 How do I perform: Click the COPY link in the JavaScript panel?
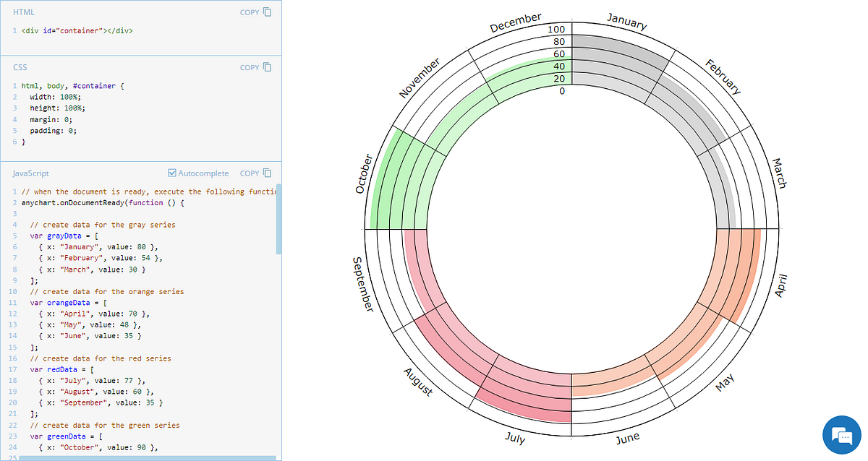point(250,173)
